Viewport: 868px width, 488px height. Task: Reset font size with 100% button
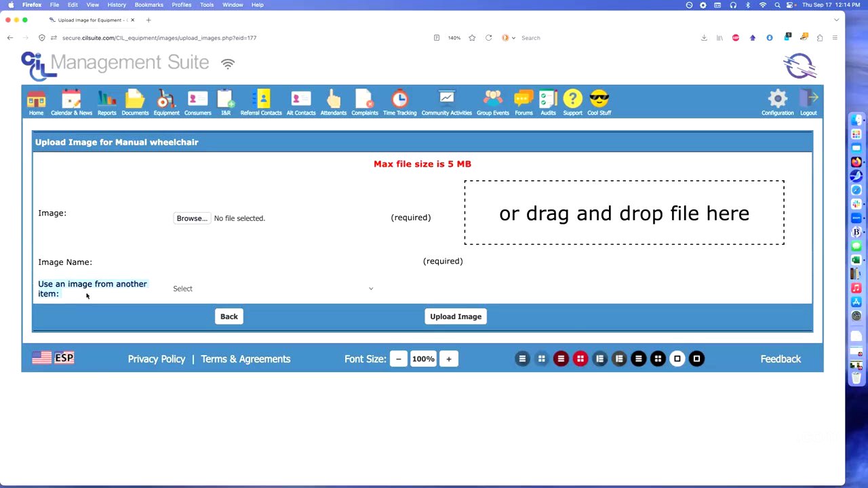click(x=423, y=359)
